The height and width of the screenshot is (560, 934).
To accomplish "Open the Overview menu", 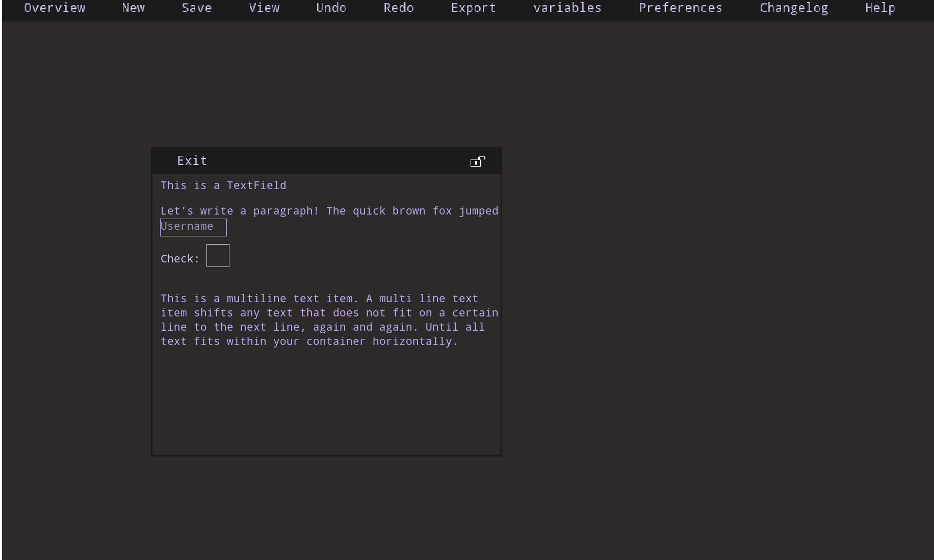I will [x=54, y=8].
